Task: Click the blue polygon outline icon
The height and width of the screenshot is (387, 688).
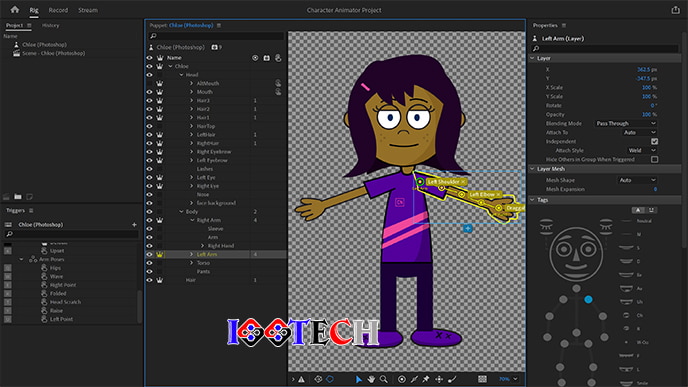Action: pyautogui.click(x=330, y=379)
